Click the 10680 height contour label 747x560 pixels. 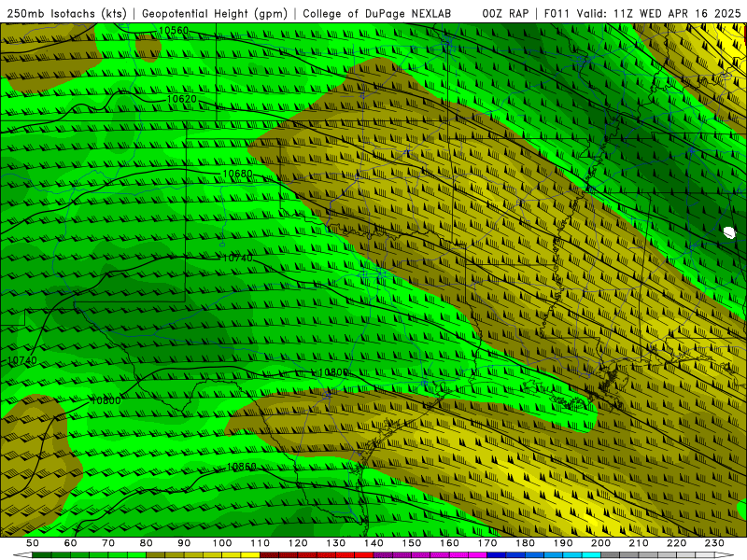[x=237, y=174]
